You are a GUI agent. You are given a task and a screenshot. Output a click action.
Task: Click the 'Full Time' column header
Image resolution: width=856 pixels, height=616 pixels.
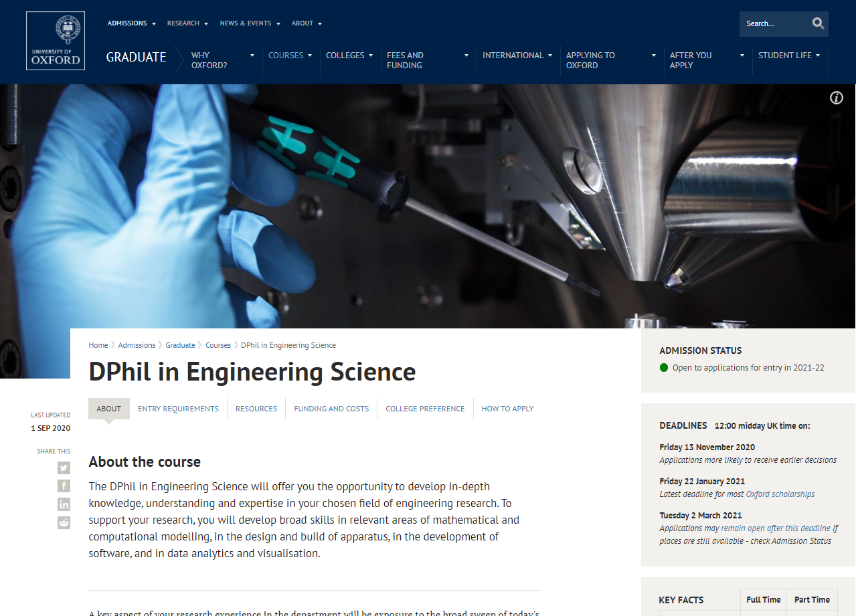click(763, 600)
